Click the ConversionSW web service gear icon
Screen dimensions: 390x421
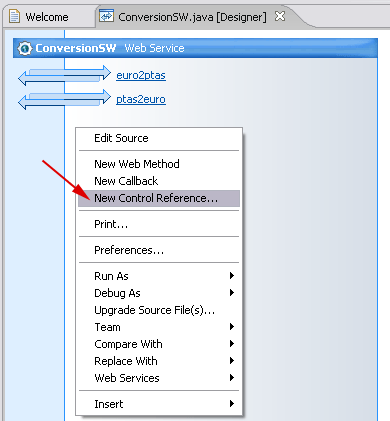coord(24,48)
